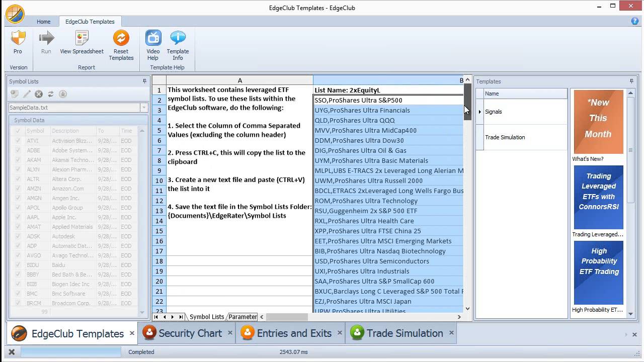Click new symbol list icon in Symbol Lists

tap(15, 94)
